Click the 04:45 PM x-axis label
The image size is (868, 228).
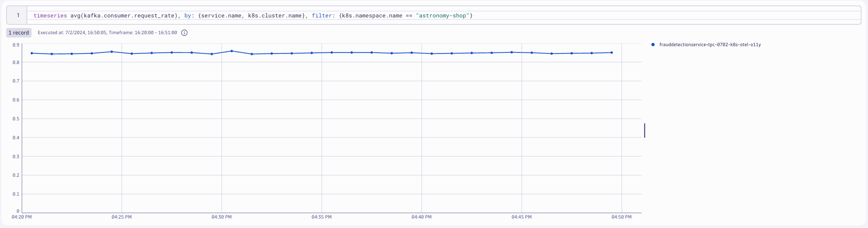(x=521, y=217)
